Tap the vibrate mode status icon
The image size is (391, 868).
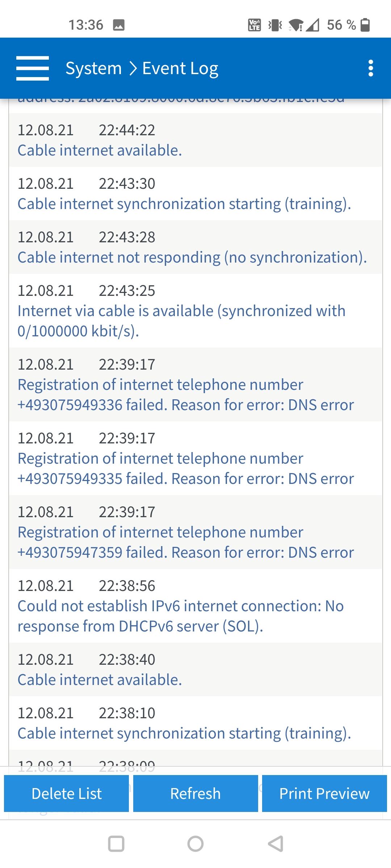click(x=275, y=25)
